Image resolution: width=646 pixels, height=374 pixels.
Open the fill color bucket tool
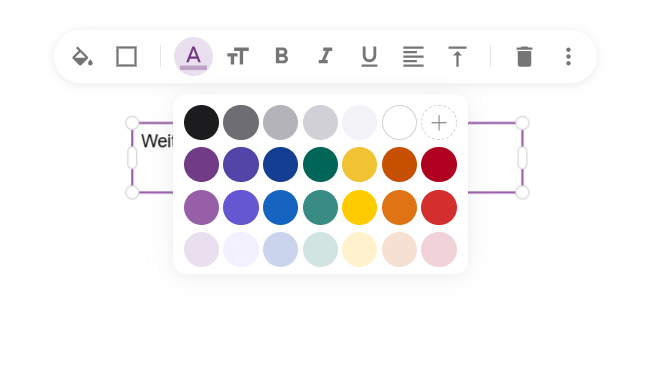click(x=82, y=56)
